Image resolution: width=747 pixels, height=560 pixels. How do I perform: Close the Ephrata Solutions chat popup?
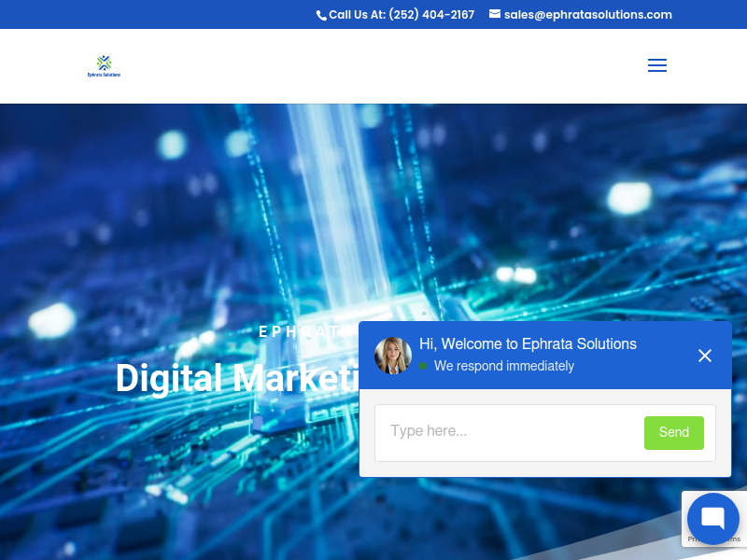point(705,356)
